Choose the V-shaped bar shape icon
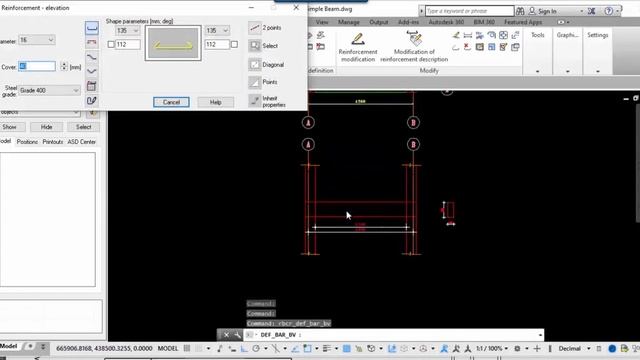Viewport: 640px width, 360px height. pos(92,71)
